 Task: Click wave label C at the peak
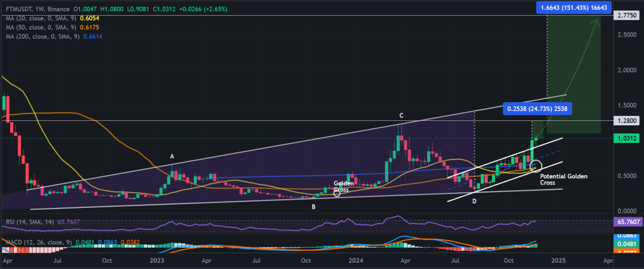[x=401, y=116]
